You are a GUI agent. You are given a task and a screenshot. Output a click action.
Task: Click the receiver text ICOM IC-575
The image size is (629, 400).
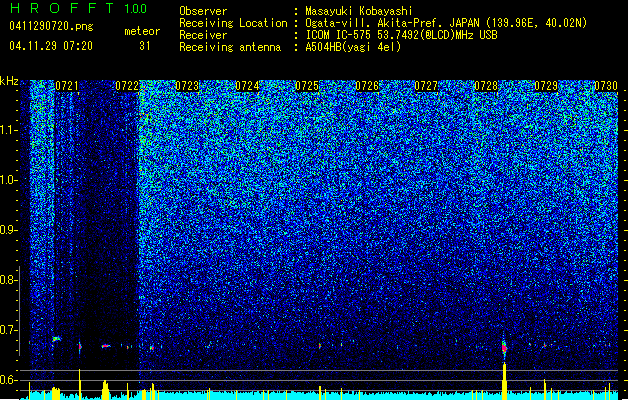339,35
